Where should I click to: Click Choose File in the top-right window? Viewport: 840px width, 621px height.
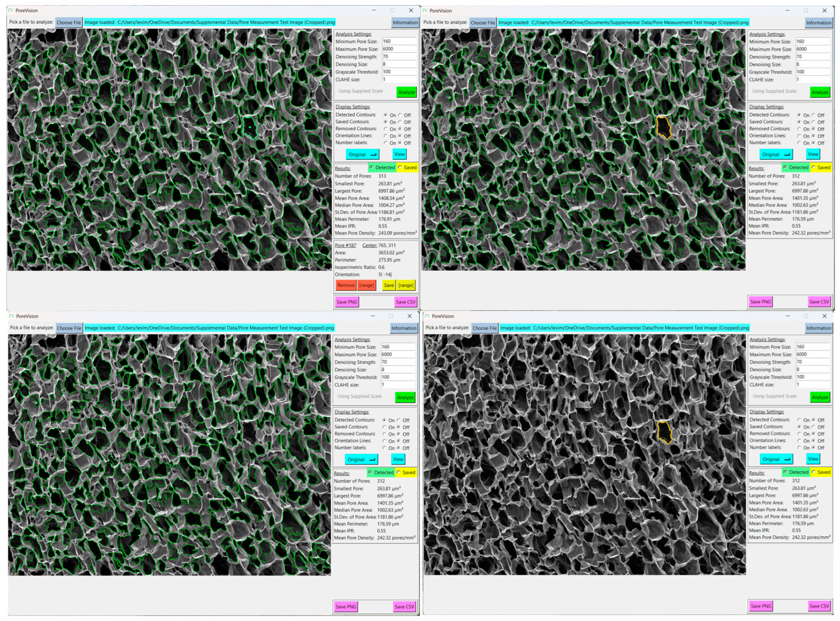click(483, 23)
